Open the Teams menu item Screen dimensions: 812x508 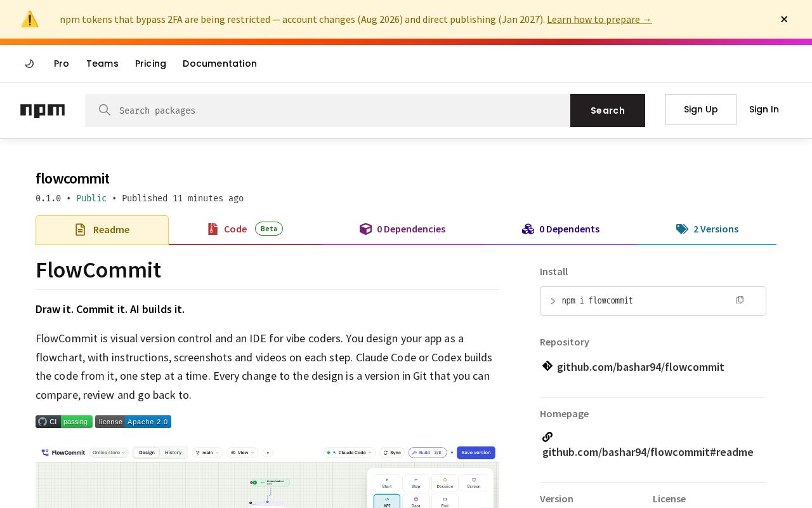(102, 63)
